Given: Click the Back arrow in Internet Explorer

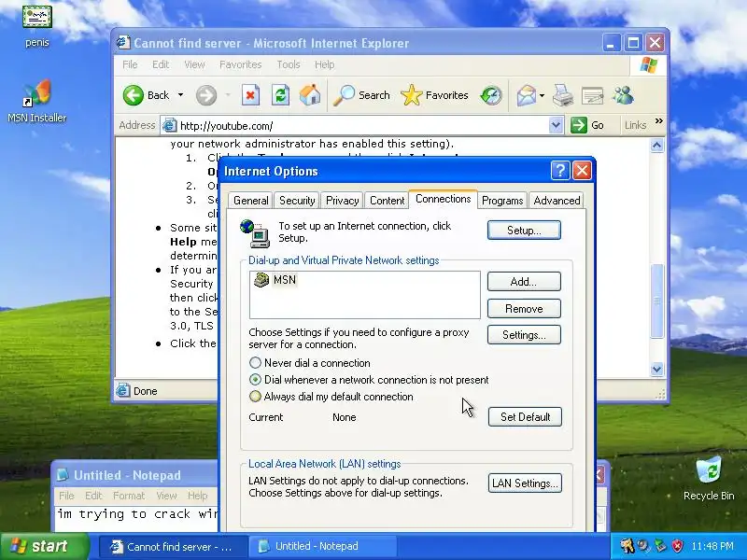Looking at the screenshot, I should point(134,95).
